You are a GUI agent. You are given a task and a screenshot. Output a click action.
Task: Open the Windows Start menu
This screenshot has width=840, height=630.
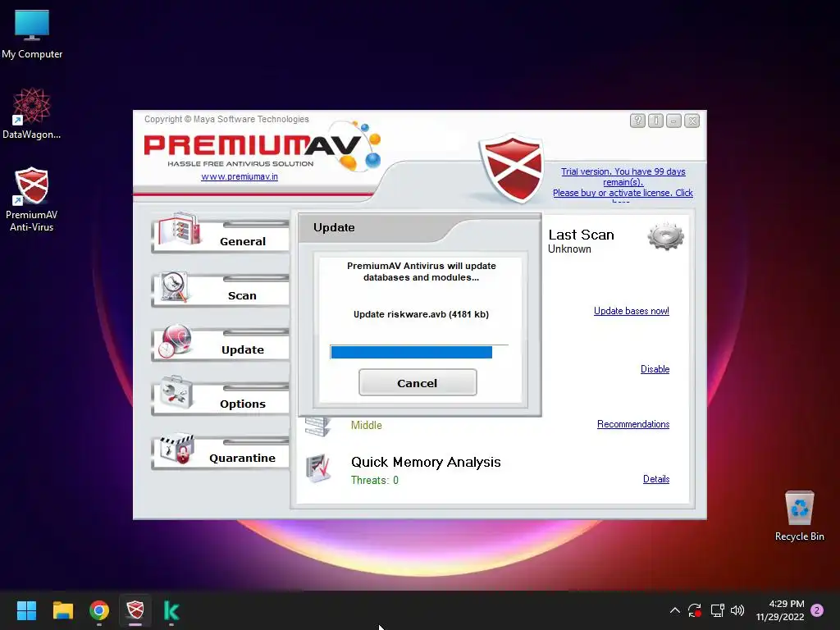pos(26,610)
